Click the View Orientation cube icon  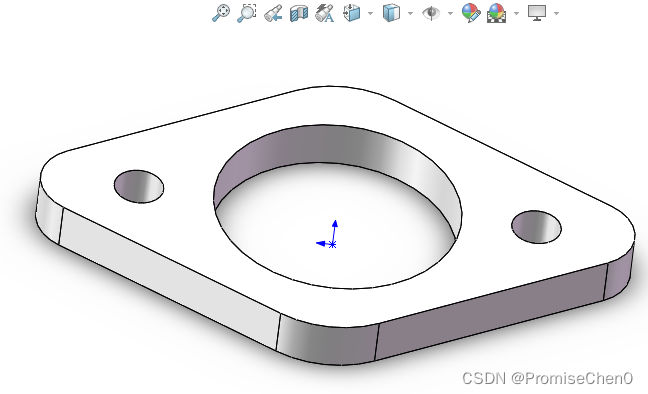(352, 13)
